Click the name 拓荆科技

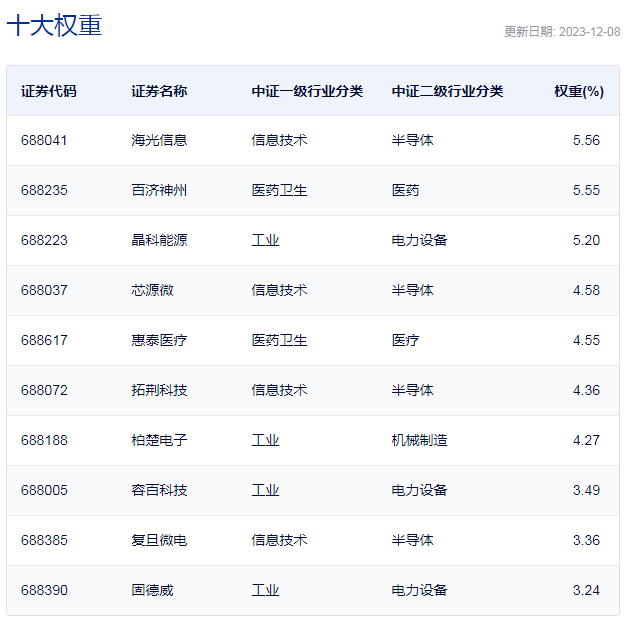coord(159,390)
